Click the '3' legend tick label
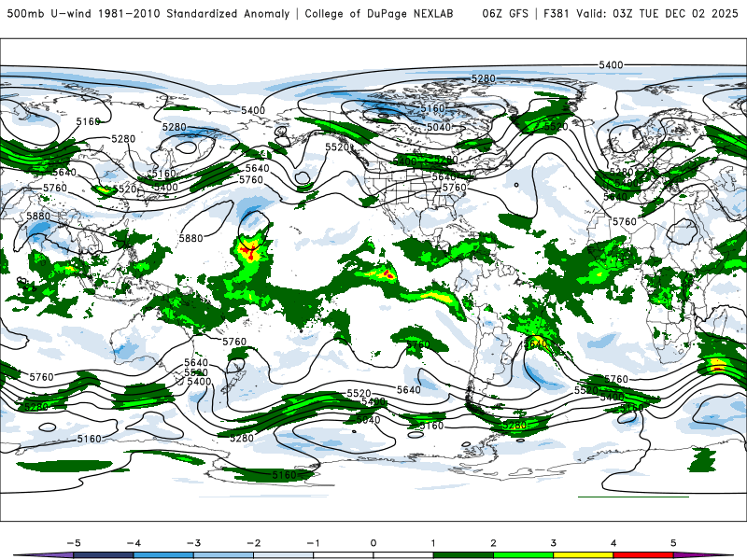 pos(553,543)
